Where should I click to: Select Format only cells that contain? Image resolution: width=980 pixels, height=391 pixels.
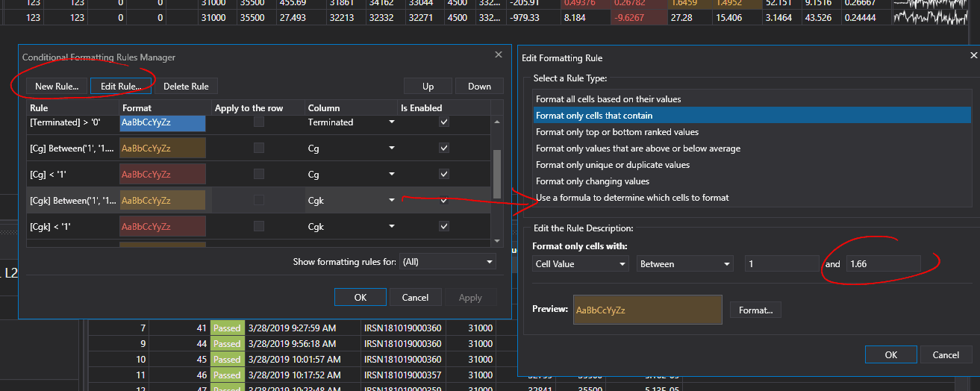(752, 116)
